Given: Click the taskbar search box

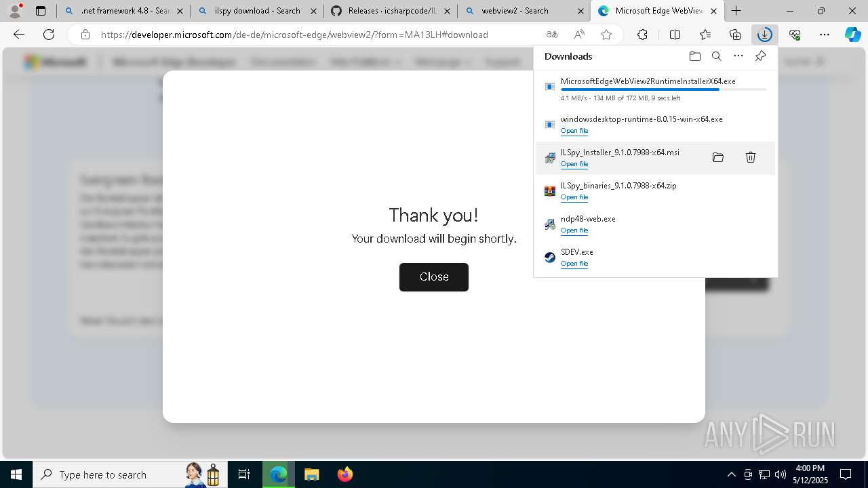Looking at the screenshot, I should [129, 474].
